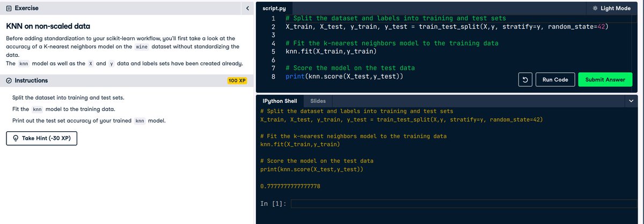Click the "Split the dataset into training" instruction
Image resolution: width=644 pixels, height=224 pixels.
(x=68, y=99)
